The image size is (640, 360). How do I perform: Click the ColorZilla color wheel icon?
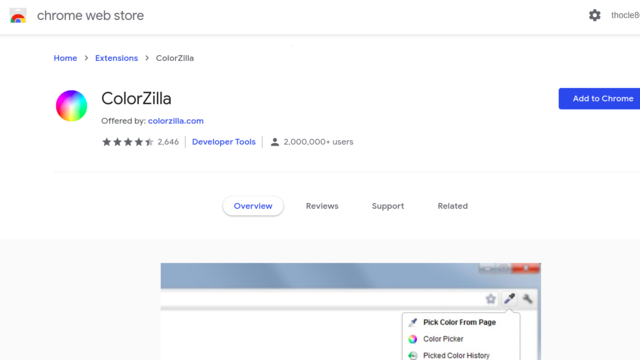coord(71,106)
